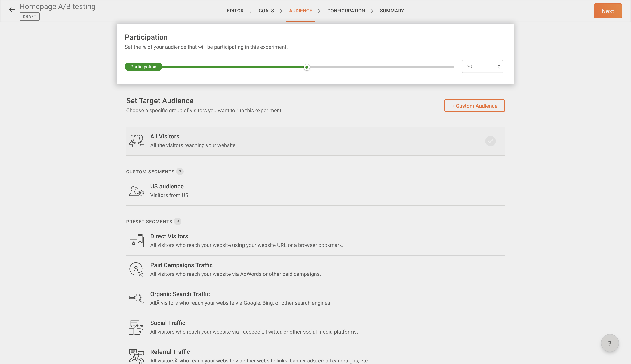Click the All Visitors people icon
Viewport: 631px width, 364px height.
[137, 141]
